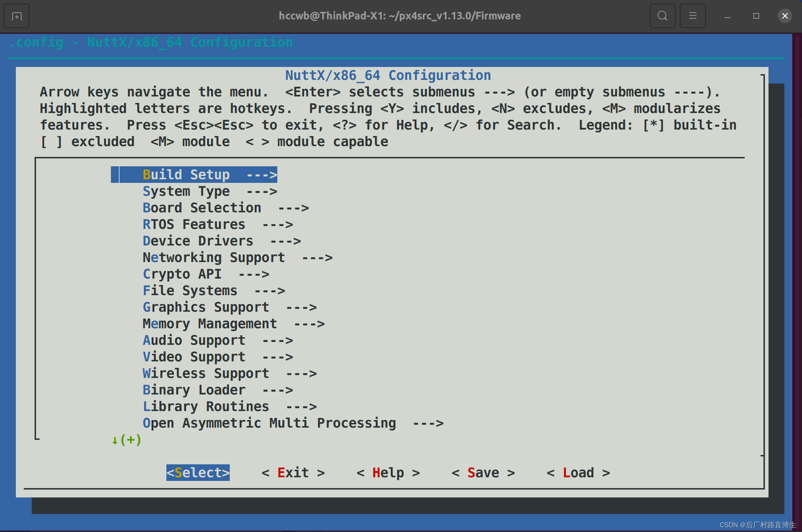The height and width of the screenshot is (532, 802).
Task: Open the RTOS Features submenu
Action: (x=218, y=225)
